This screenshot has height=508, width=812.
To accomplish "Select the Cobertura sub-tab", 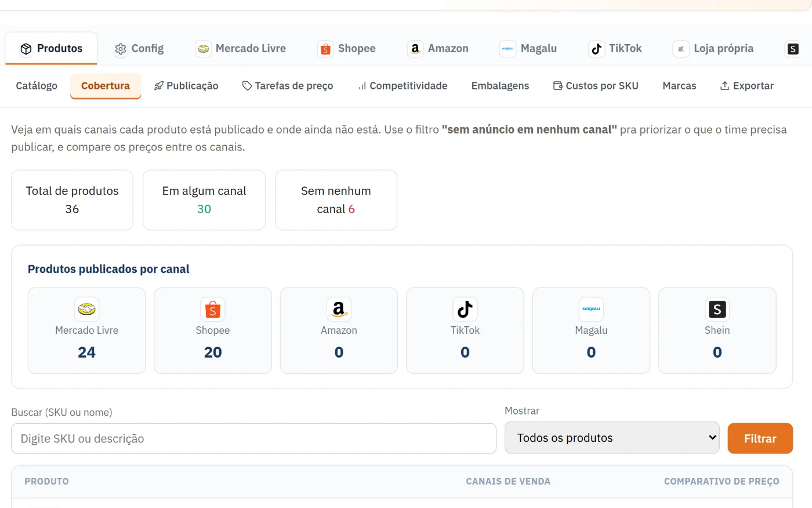I will tap(106, 86).
